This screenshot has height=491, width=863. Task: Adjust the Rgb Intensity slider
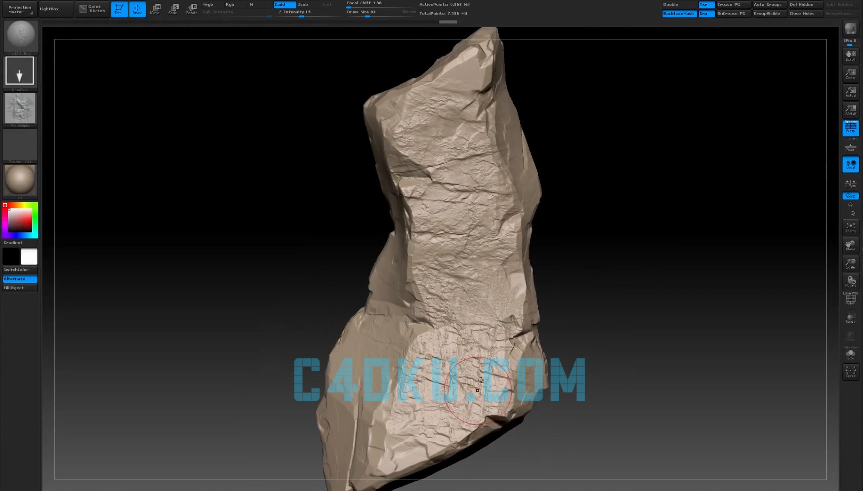click(237, 13)
